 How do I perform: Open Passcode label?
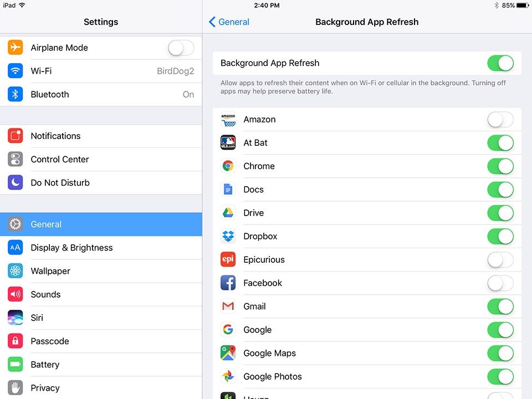49,341
